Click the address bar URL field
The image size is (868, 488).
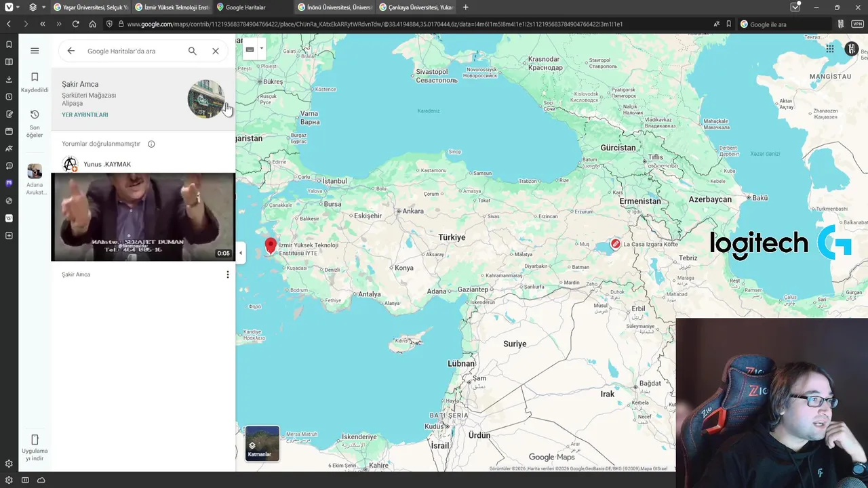[x=414, y=24]
